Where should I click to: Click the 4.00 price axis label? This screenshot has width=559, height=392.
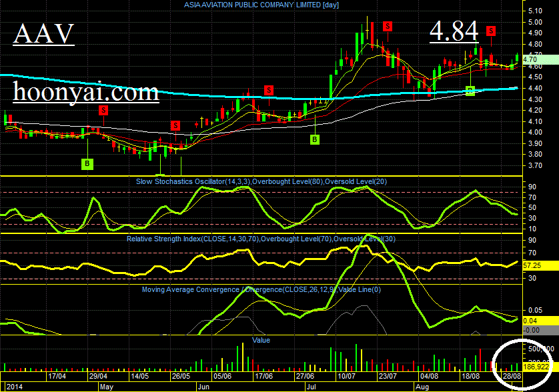click(x=535, y=132)
